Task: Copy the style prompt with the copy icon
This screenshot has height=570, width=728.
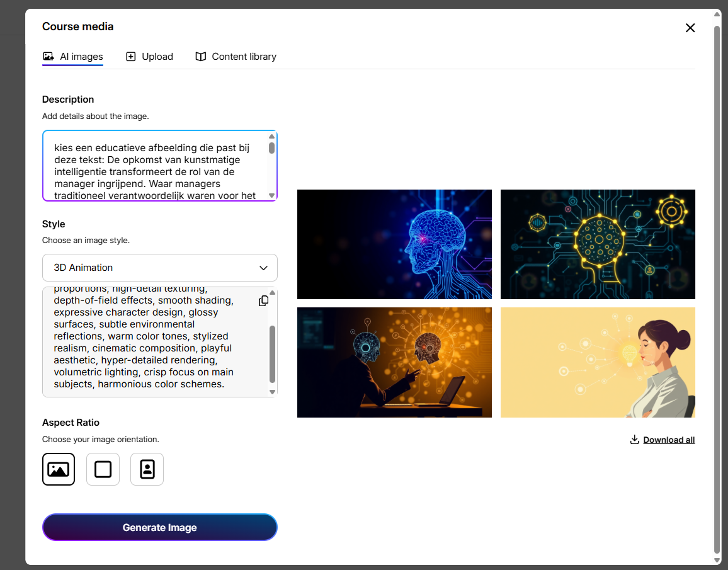Action: (264, 301)
